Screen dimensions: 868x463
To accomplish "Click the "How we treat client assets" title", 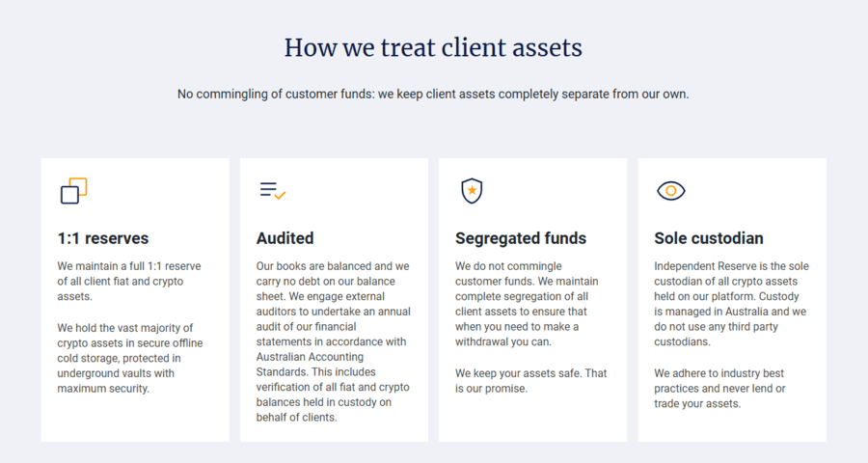I will (433, 47).
